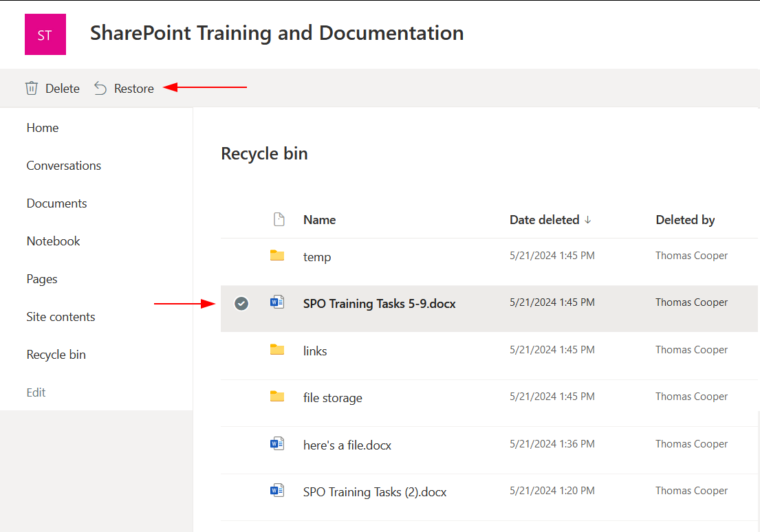
Task: Open Notebook in site navigation
Action: pyautogui.click(x=54, y=241)
